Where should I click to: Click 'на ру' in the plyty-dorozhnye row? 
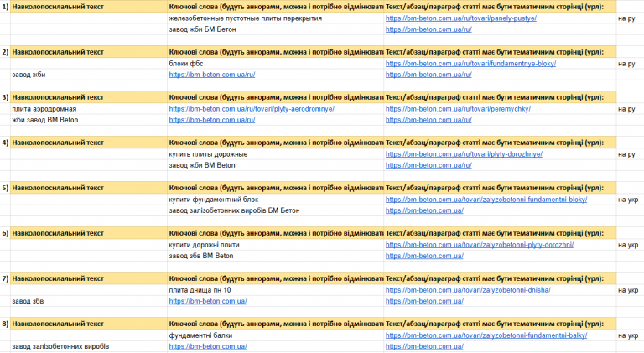pyautogui.click(x=626, y=154)
